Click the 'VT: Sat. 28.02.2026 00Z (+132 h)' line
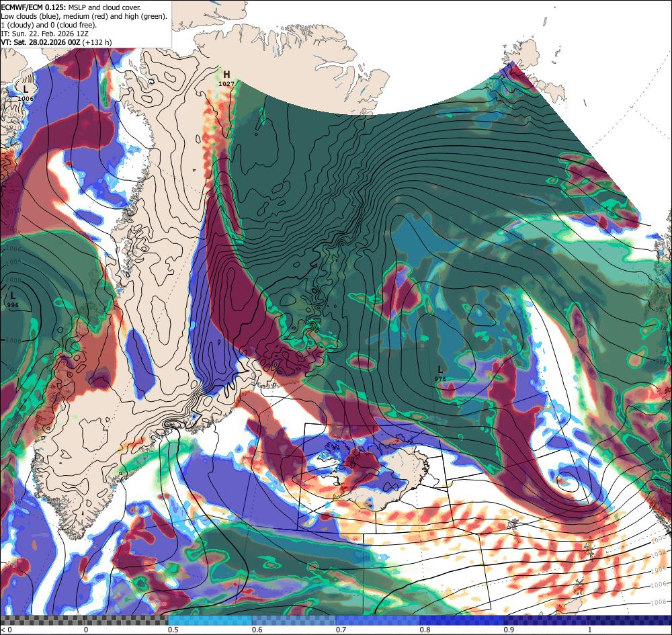This screenshot has width=672, height=635. point(56,42)
